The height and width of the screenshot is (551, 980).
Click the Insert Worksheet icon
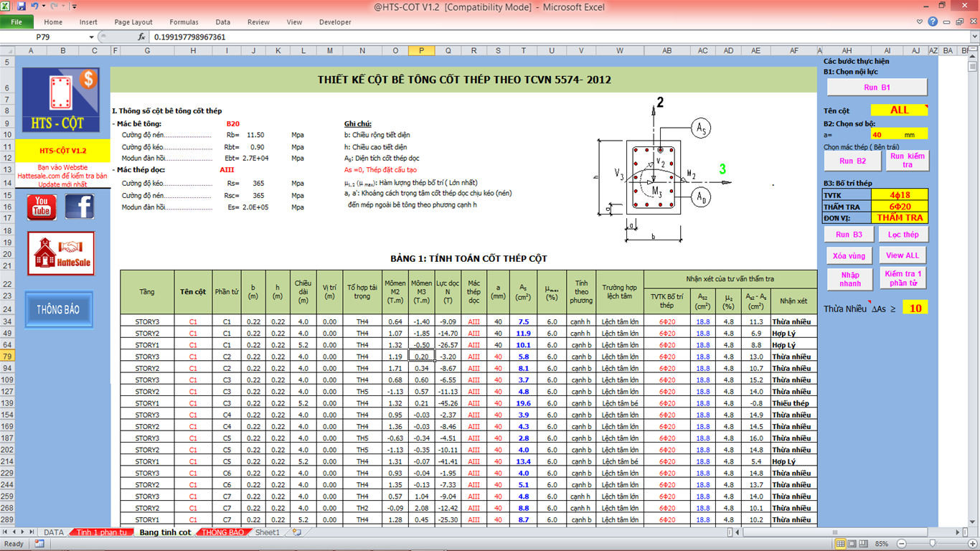(296, 532)
